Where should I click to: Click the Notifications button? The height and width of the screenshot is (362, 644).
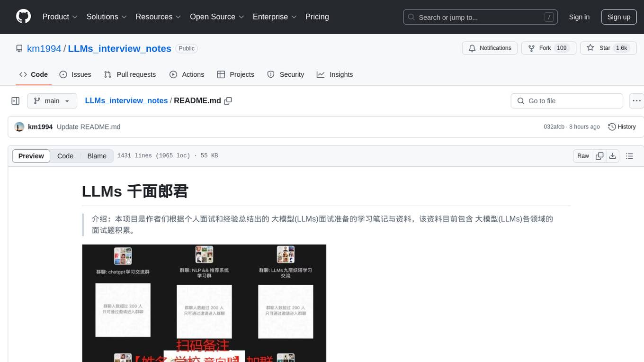(x=490, y=48)
